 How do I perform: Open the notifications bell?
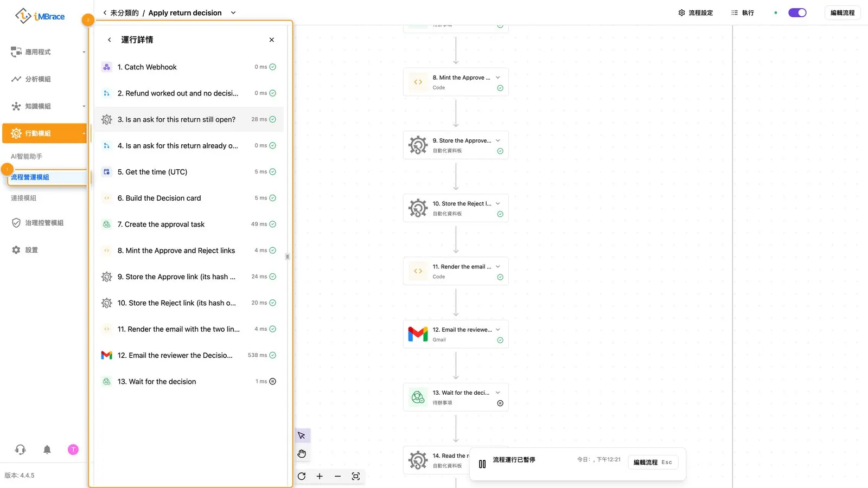pos(47,450)
